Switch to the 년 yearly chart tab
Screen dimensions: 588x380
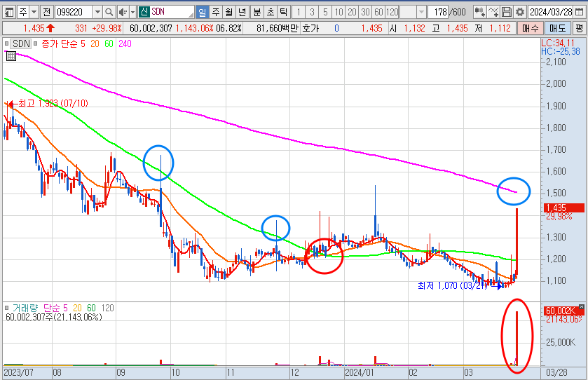[242, 12]
